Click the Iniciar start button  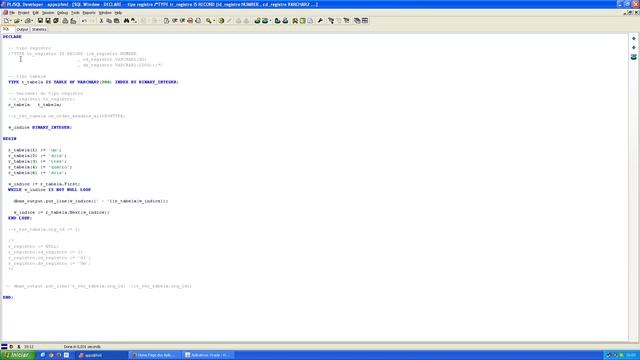pyautogui.click(x=17, y=355)
